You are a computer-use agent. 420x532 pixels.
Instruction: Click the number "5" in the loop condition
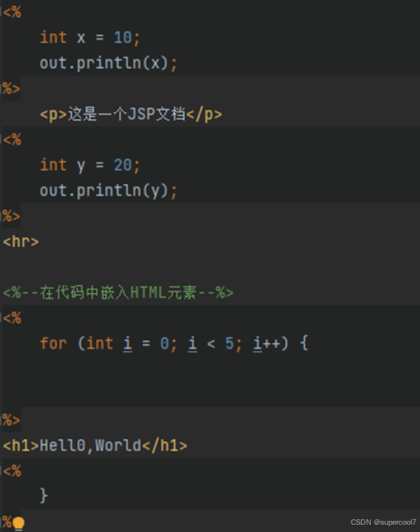pyautogui.click(x=229, y=343)
